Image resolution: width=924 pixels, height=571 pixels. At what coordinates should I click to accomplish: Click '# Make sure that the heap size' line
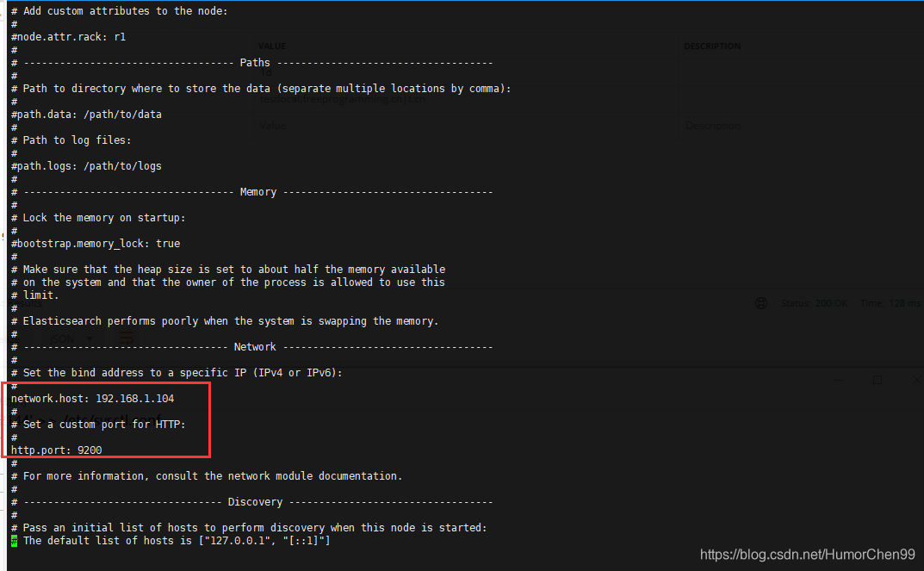[228, 270]
